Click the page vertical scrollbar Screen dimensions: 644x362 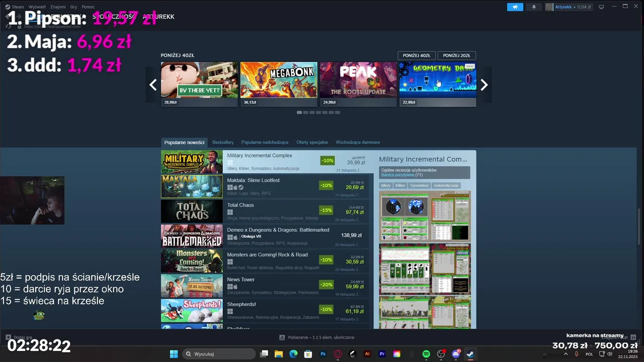639,226
